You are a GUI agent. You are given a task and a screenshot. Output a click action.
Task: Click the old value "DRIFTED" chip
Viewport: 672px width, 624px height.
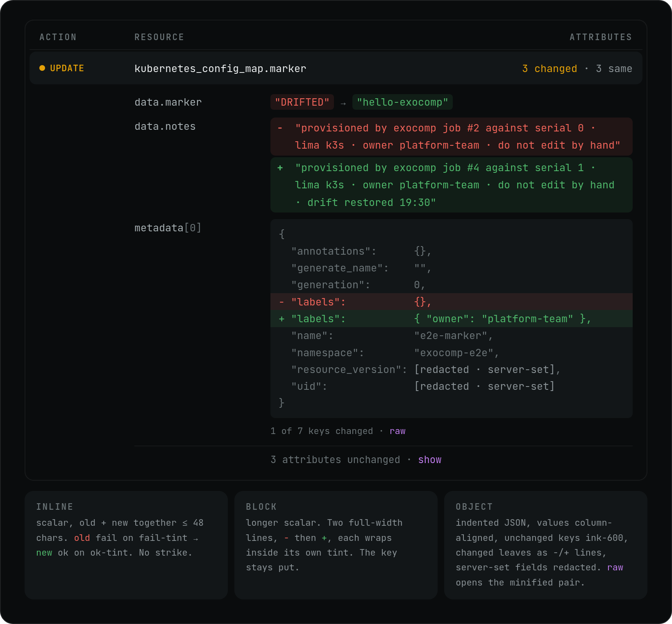[x=302, y=102]
